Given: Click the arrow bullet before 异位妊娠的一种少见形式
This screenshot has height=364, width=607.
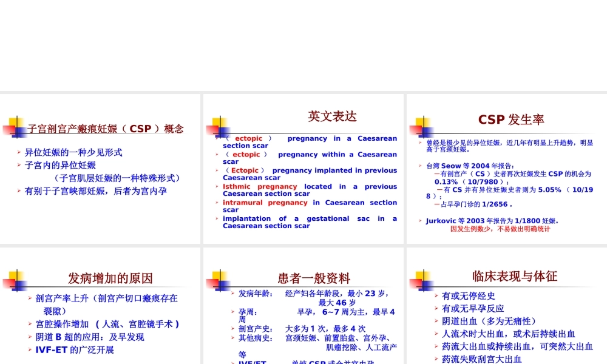Looking at the screenshot, I should [19, 152].
